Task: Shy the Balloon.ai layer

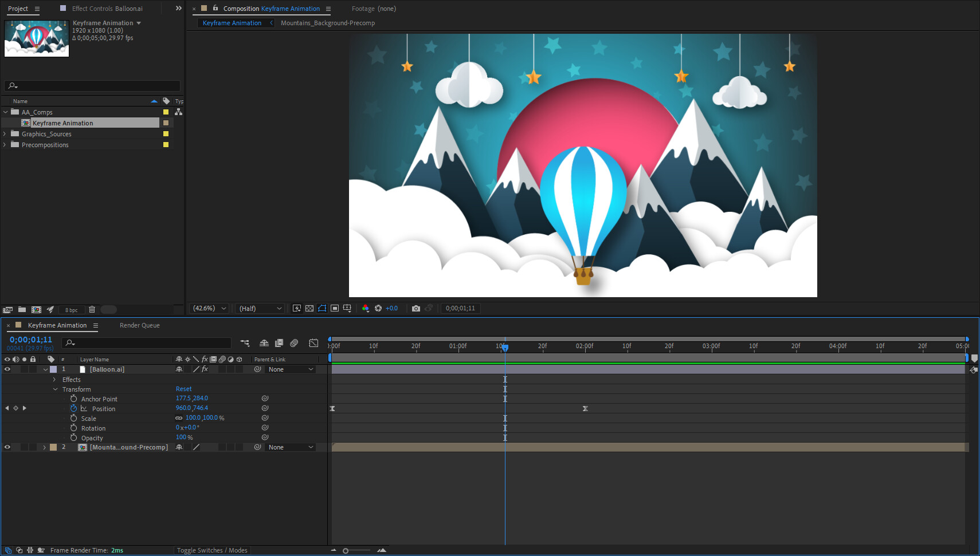Action: tap(179, 369)
